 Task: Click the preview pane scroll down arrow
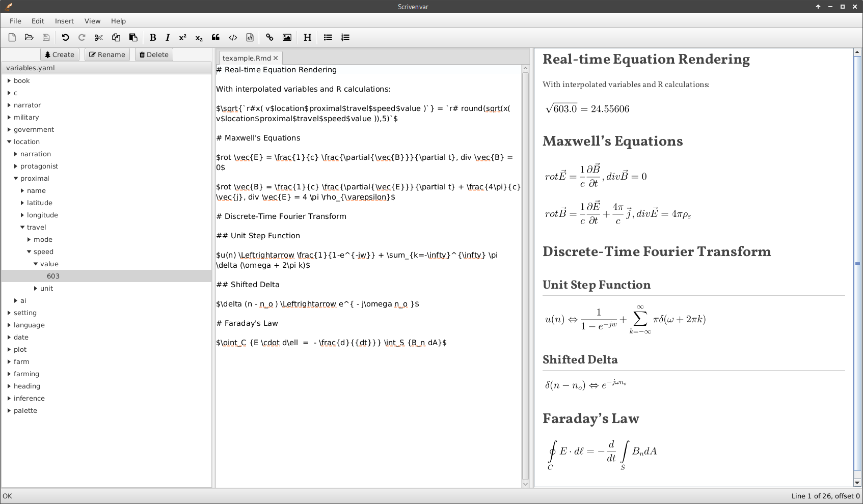[857, 482]
